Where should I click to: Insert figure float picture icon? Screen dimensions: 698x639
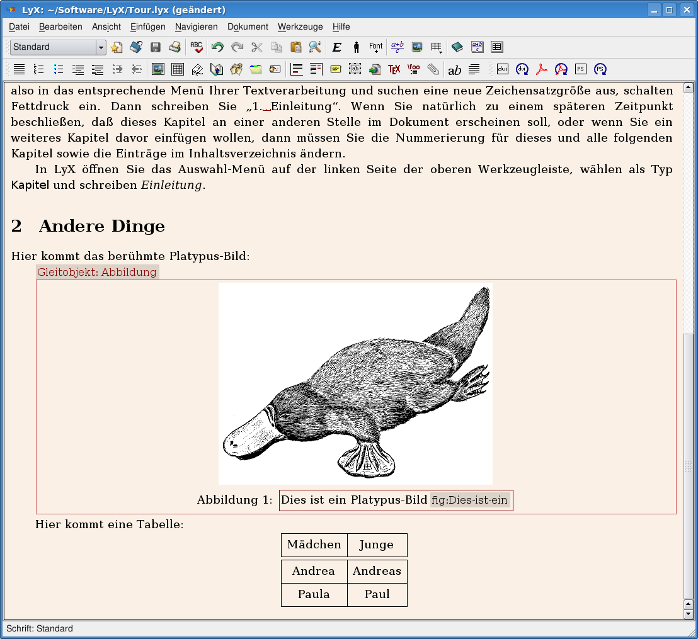click(x=158, y=69)
